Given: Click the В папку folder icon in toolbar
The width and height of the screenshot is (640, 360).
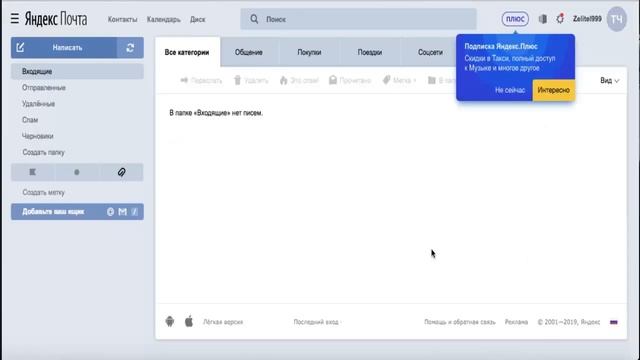Looking at the screenshot, I should 432,80.
